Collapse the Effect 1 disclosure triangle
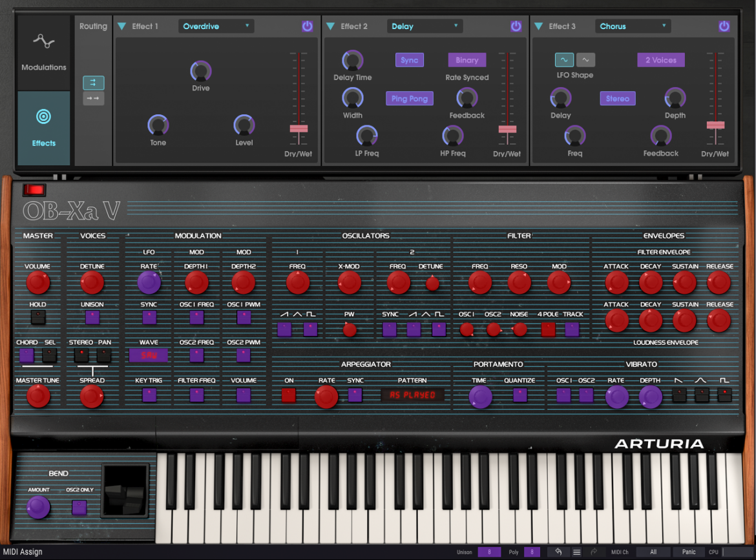Viewport: 756px width, 560px height. 122,26
